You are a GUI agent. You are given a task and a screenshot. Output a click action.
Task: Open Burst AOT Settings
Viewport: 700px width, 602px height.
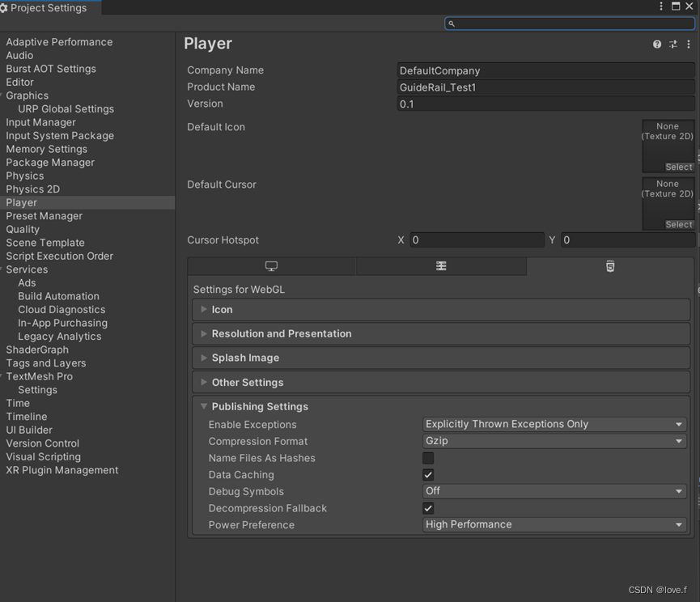tap(51, 69)
